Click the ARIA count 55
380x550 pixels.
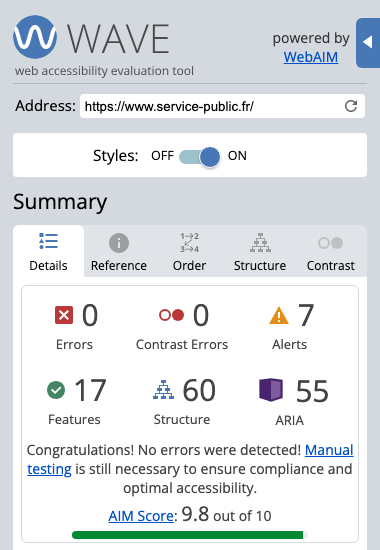312,391
